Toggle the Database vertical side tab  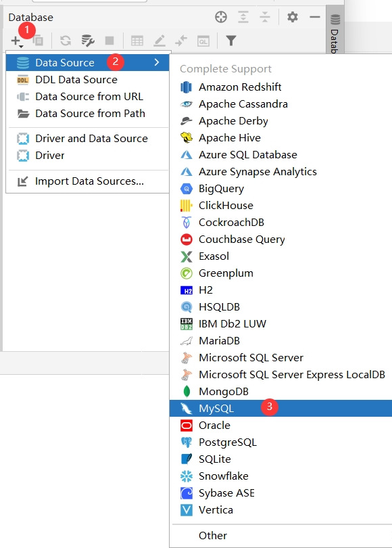335,33
